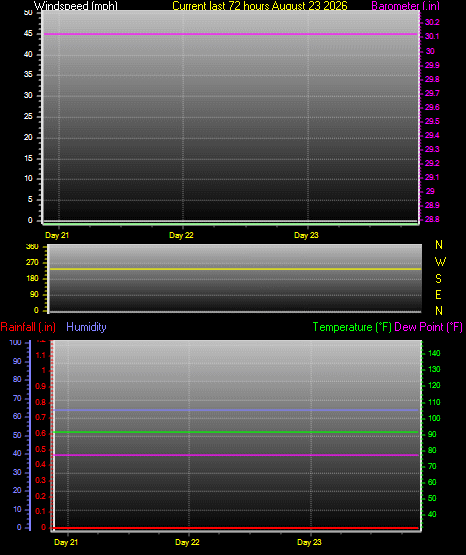Click the Barometer (.in) axis title
The height and width of the screenshot is (555, 466).
405,6
